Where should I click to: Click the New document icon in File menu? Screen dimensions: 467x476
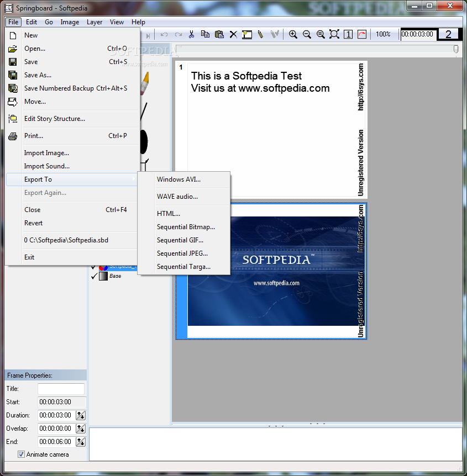pyautogui.click(x=13, y=35)
